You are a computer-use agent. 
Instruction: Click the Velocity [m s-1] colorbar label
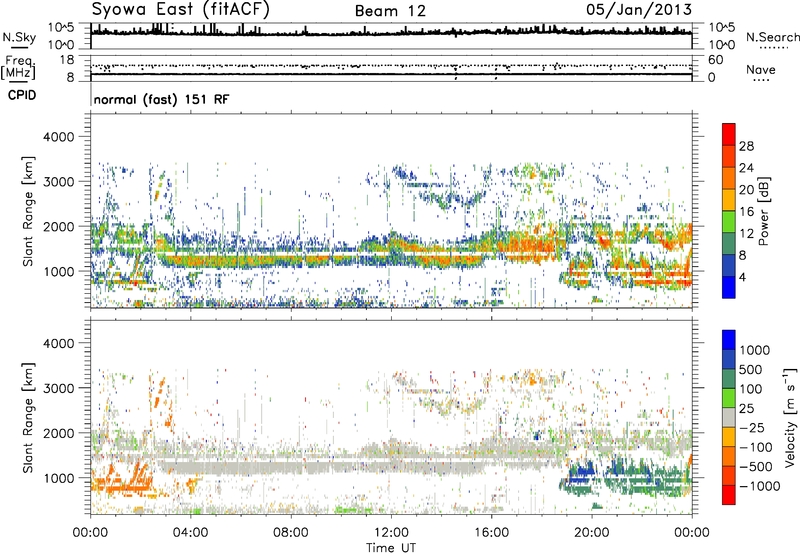click(x=790, y=417)
